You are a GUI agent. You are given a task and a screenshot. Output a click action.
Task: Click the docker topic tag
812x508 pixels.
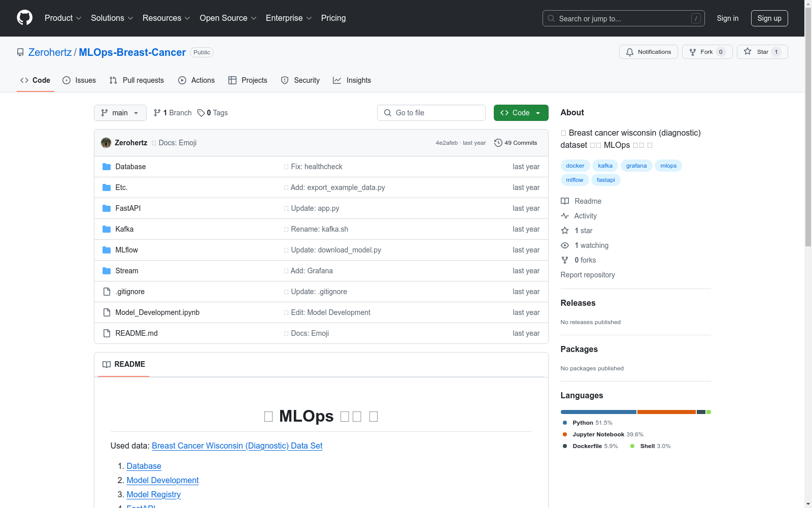coord(575,166)
